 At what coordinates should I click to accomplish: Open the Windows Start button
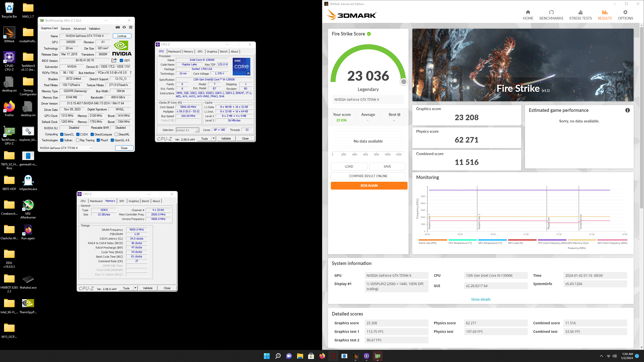click(x=267, y=356)
